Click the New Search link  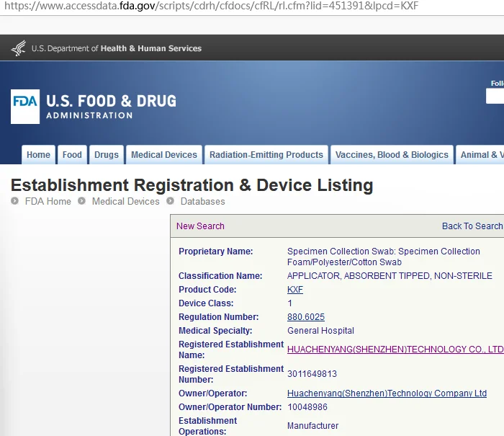click(200, 226)
